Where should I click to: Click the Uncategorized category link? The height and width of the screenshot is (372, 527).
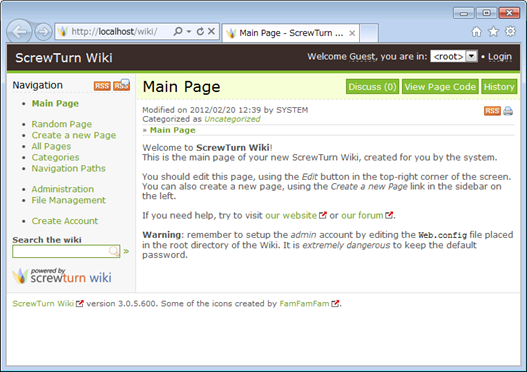232,119
